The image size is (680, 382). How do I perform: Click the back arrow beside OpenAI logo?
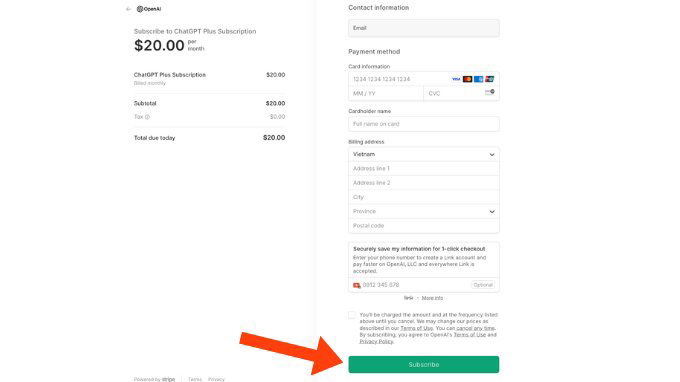pyautogui.click(x=128, y=9)
